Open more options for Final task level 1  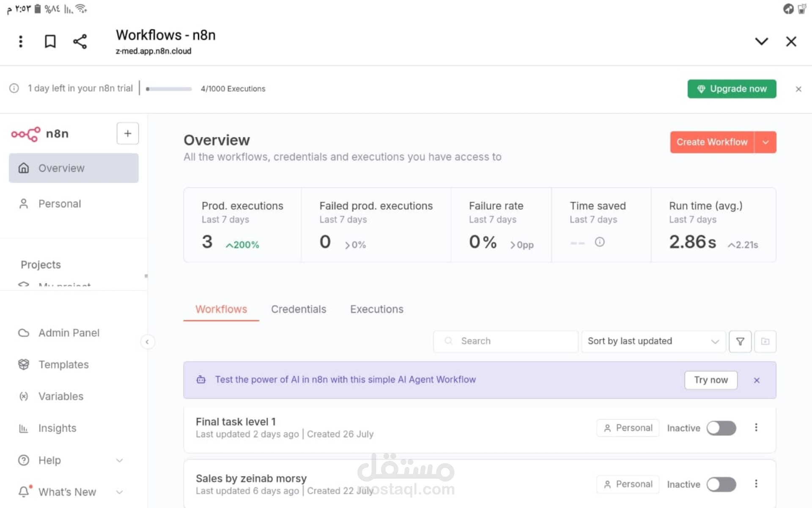pos(756,428)
